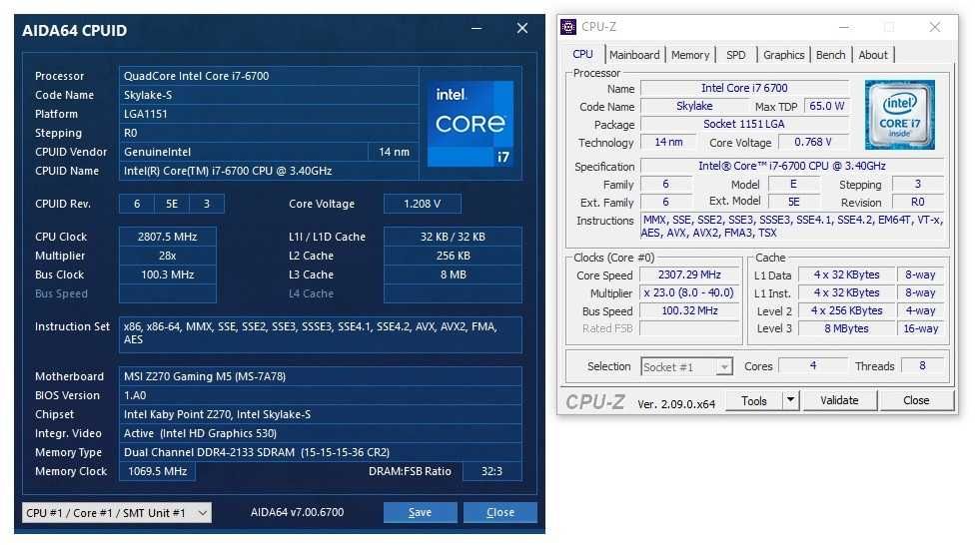
Task: Click the Tools button in CPU-Z
Action: 754,401
